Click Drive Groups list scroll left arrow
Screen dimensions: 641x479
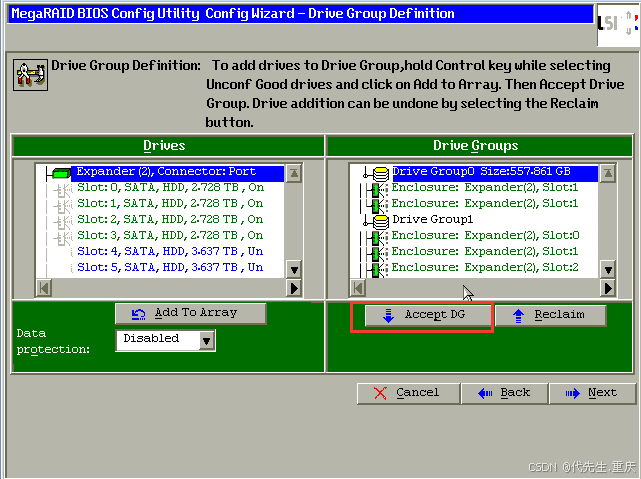click(358, 288)
